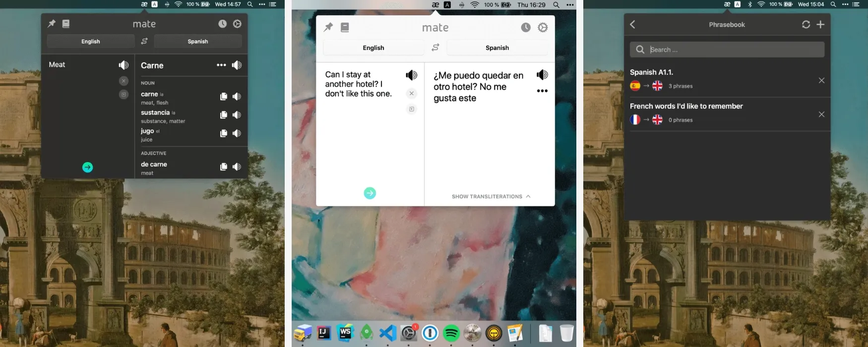Click Mate menu bar icon beside Wed 14:57
Screen dimensions: 868x347
(x=144, y=4)
